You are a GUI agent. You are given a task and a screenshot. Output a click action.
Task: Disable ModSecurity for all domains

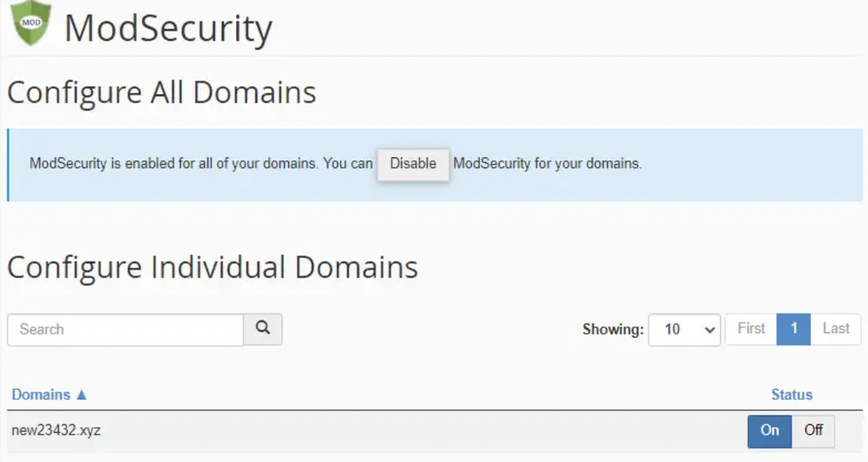click(x=413, y=164)
